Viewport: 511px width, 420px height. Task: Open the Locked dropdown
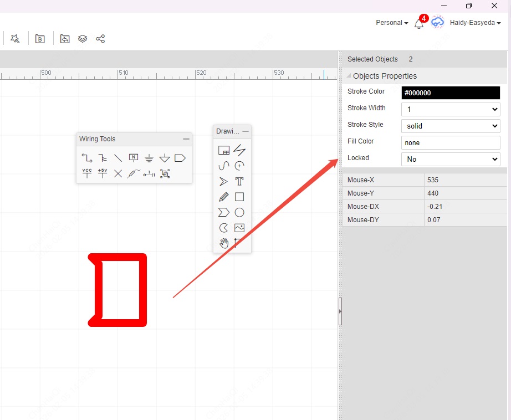[x=450, y=159]
